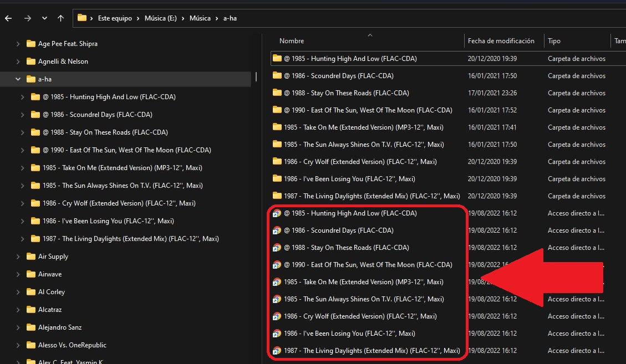This screenshot has height=364, width=626.
Task: Click shortcut icon of '@ 1986 - Scoundrel Days'
Action: (277, 230)
